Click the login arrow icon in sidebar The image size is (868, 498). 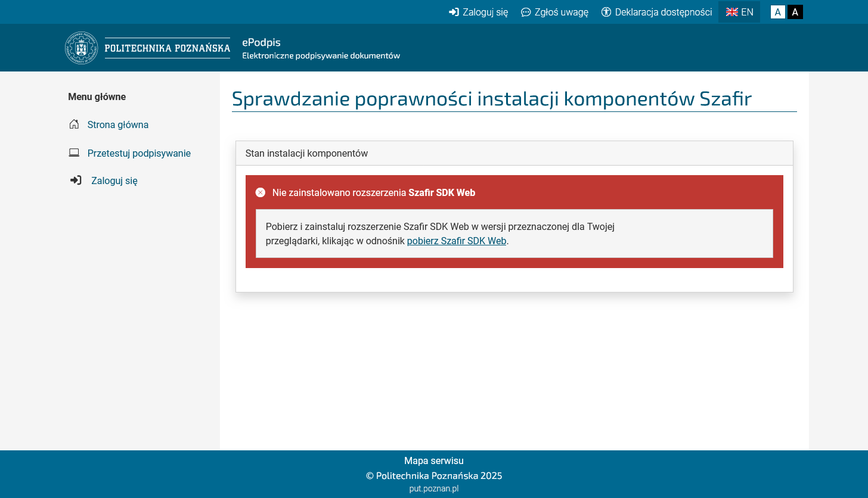click(x=76, y=180)
